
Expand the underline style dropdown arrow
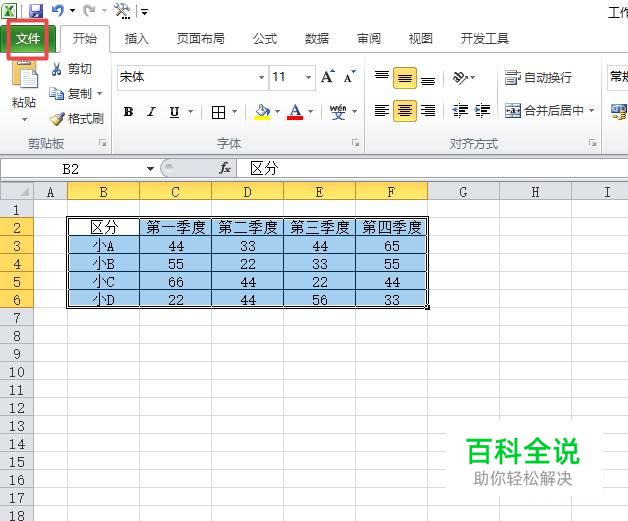click(191, 112)
